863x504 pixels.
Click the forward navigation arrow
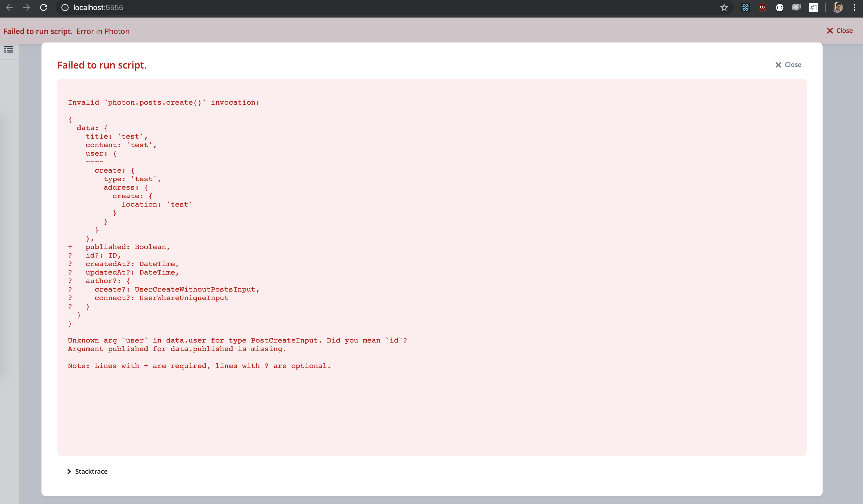tap(26, 7)
